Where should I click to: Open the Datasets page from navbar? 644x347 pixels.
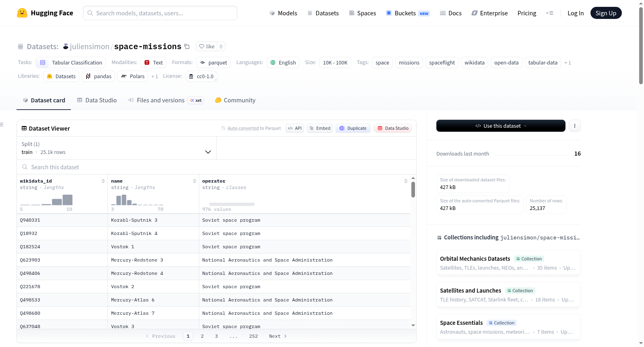tap(323, 13)
